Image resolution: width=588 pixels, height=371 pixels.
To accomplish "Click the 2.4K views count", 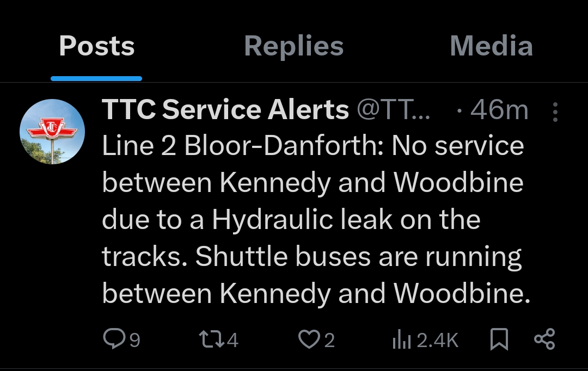I will click(438, 341).
